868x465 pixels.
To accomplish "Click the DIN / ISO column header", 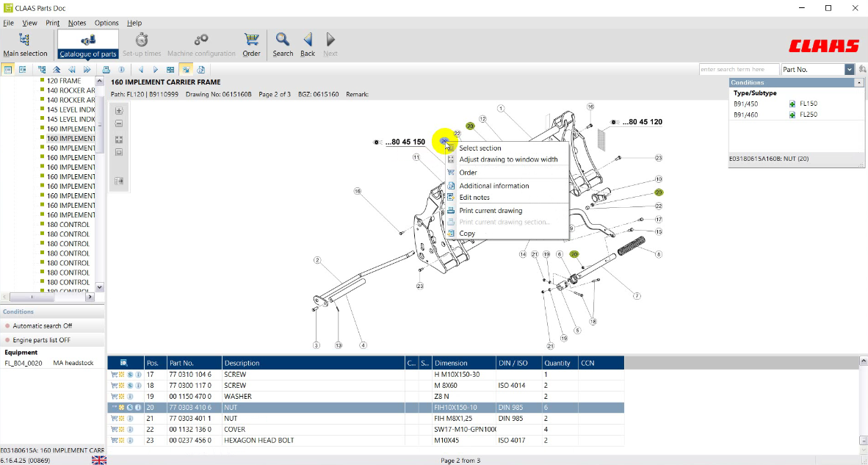I will click(x=518, y=363).
